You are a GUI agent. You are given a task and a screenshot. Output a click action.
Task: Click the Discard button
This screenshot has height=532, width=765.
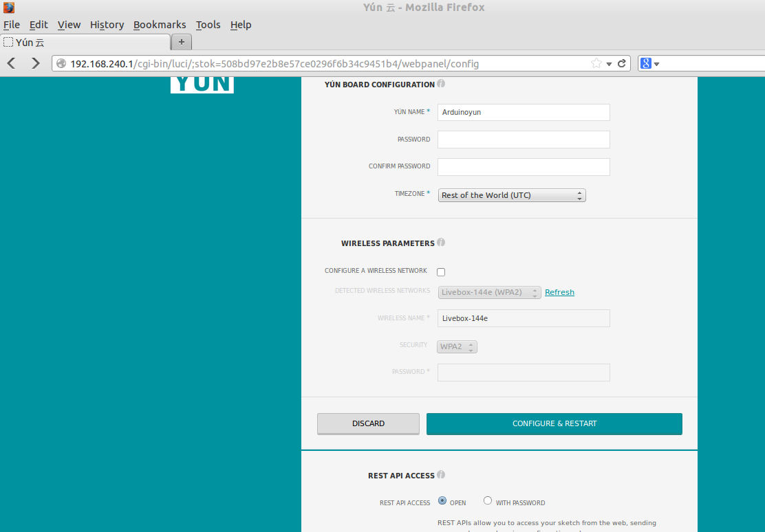(368, 424)
